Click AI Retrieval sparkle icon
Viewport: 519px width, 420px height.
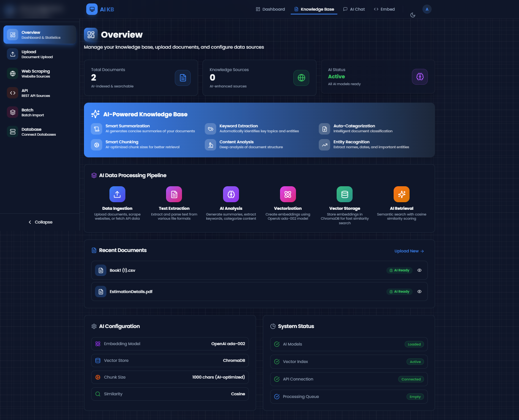[402, 194]
